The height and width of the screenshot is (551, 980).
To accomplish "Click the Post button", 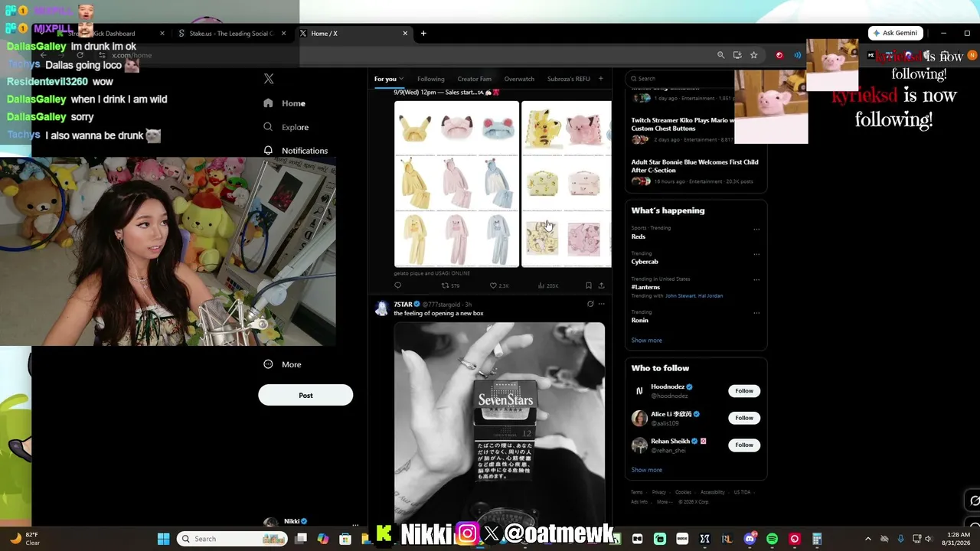I will [305, 395].
